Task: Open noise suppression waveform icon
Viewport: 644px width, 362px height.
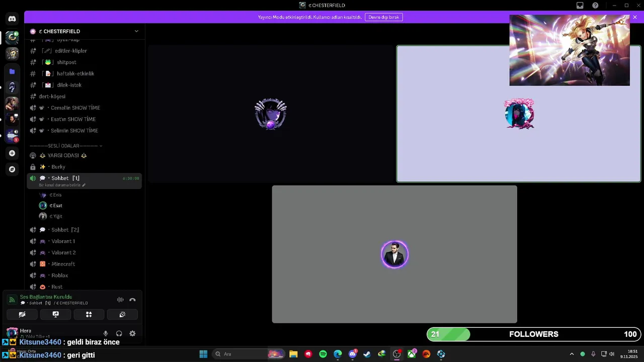Action: [120, 300]
